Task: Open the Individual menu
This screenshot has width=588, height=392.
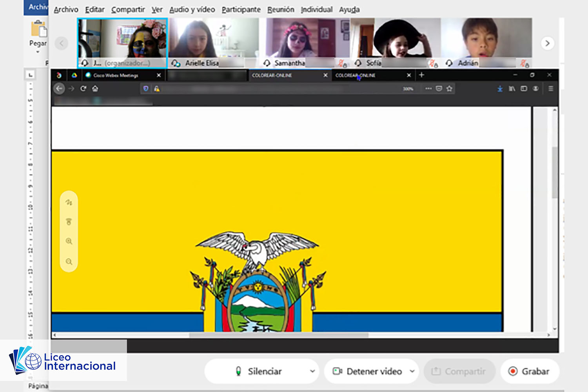Action: tap(317, 9)
